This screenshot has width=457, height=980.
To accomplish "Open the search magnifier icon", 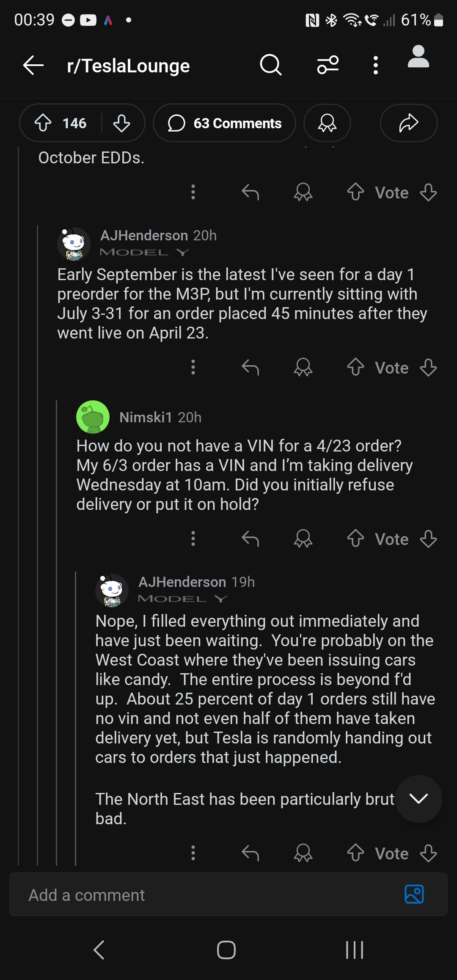I will point(270,65).
